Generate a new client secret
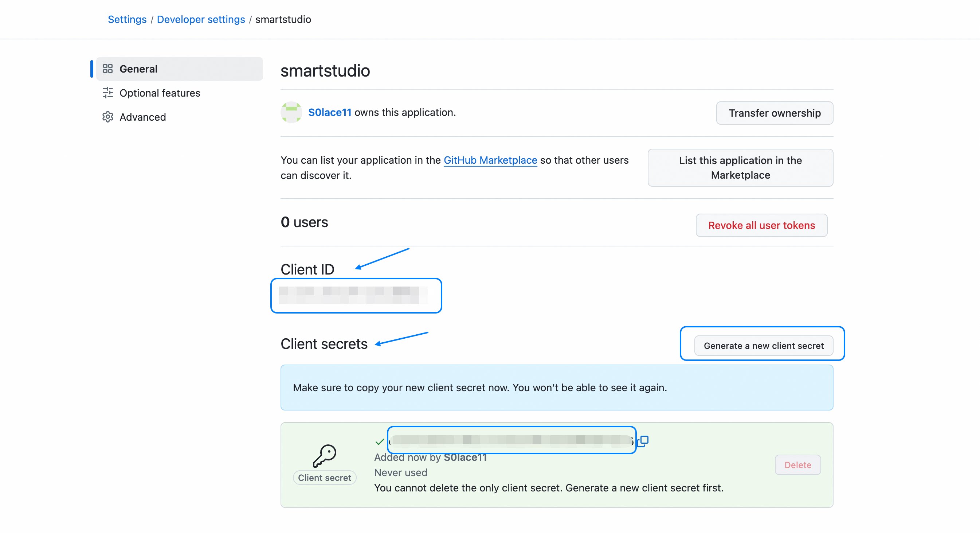The height and width of the screenshot is (533, 980). pos(764,346)
